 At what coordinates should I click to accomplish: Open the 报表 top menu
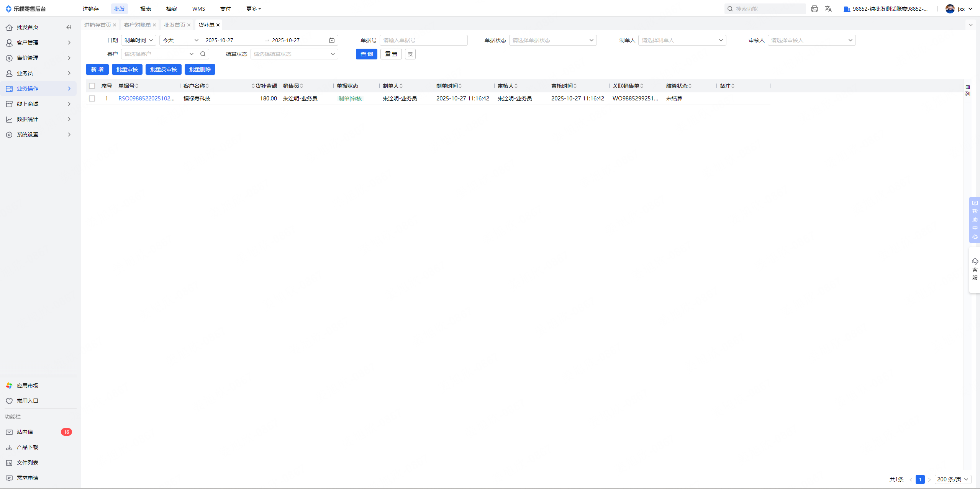tap(145, 9)
